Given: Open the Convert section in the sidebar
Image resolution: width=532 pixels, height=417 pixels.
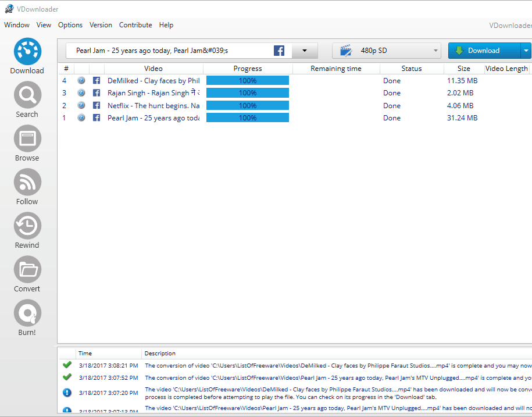Looking at the screenshot, I should 27,274.
